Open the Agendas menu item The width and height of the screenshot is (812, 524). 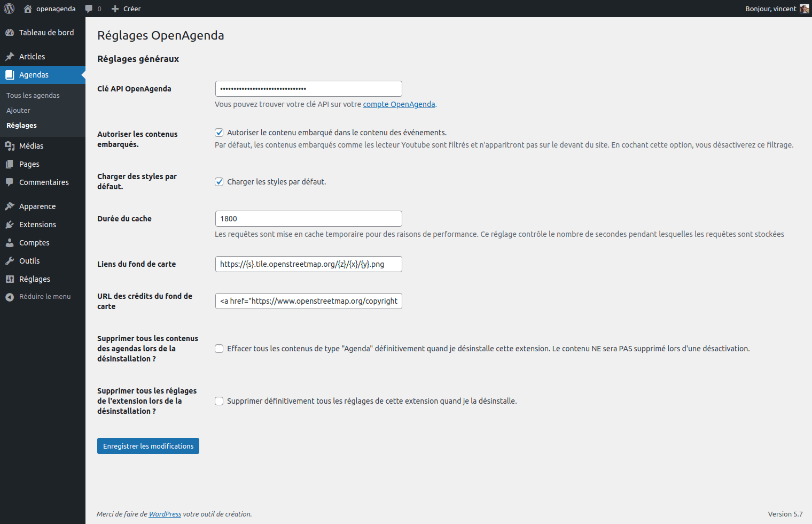point(43,75)
